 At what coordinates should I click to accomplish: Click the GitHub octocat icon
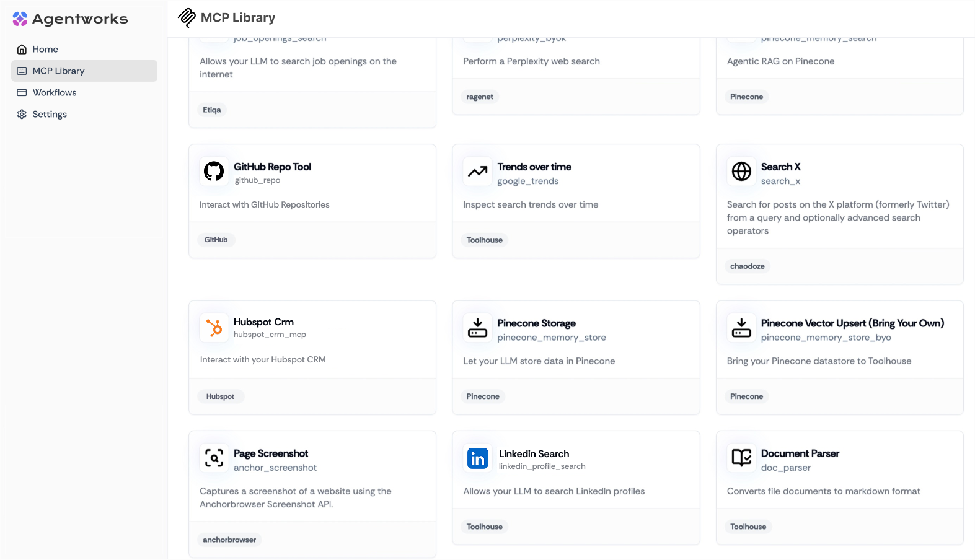tap(214, 171)
